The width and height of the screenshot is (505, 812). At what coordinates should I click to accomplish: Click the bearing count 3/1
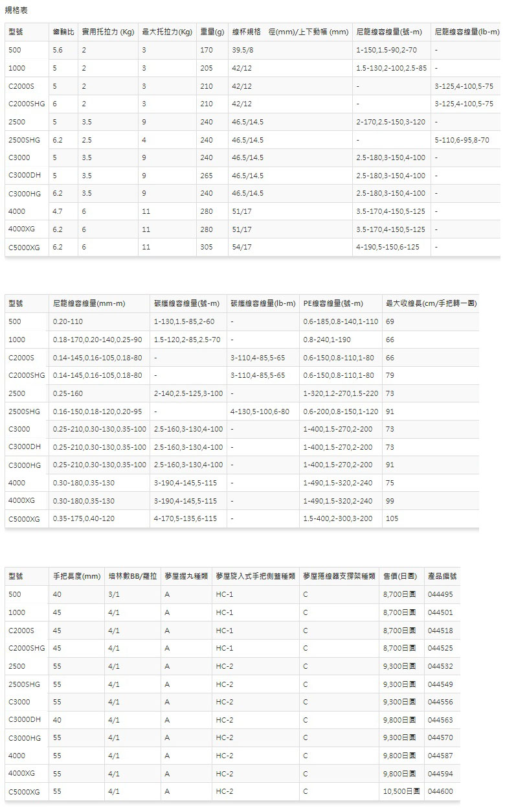pyautogui.click(x=114, y=594)
